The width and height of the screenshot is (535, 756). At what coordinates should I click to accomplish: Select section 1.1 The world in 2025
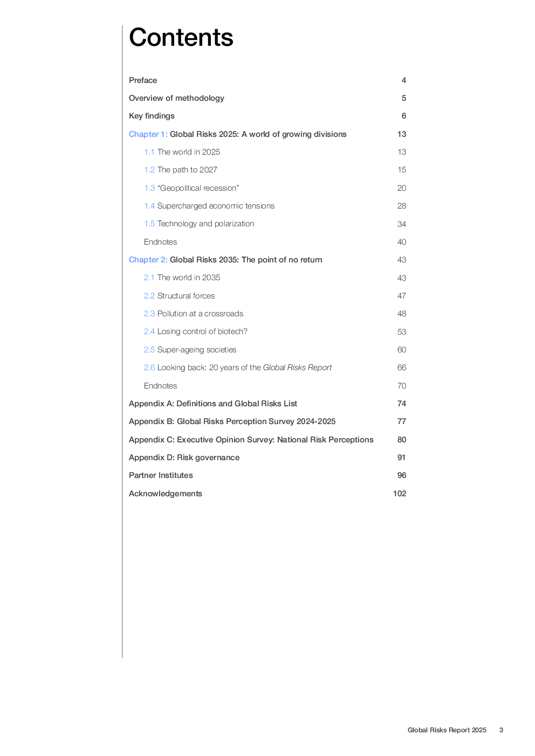[182, 152]
